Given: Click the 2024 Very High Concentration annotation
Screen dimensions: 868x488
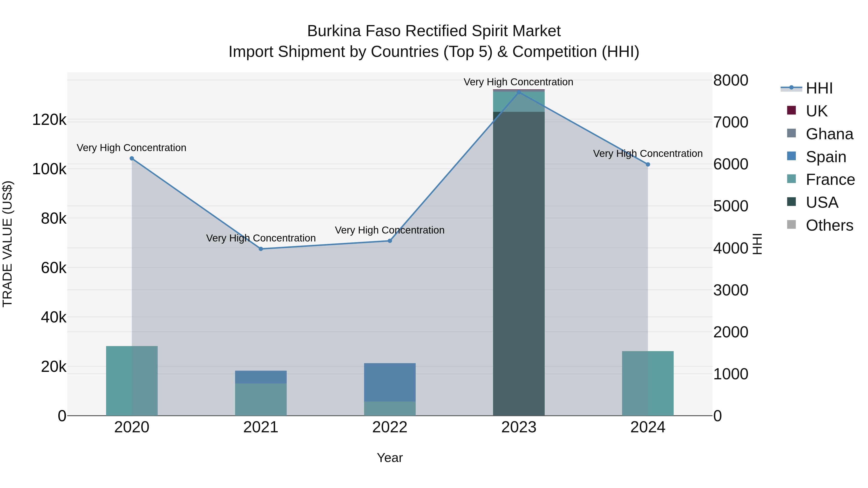Looking at the screenshot, I should point(648,154).
